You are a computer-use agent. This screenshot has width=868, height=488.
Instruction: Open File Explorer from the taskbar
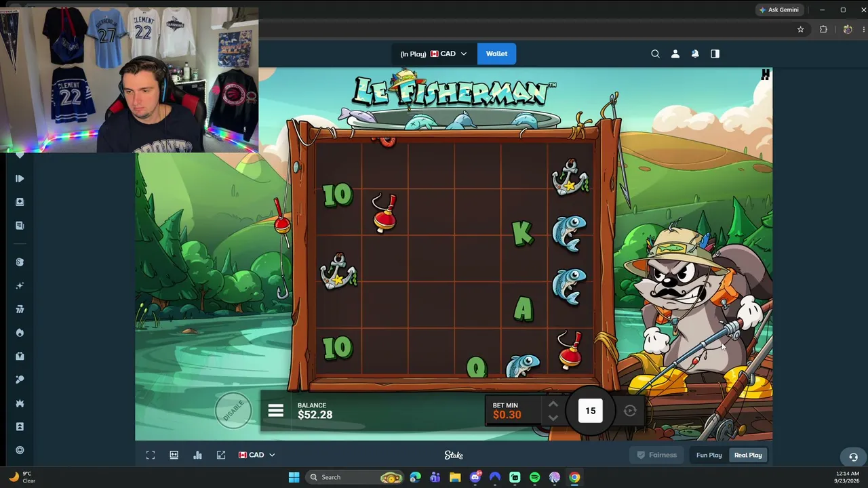tap(455, 477)
